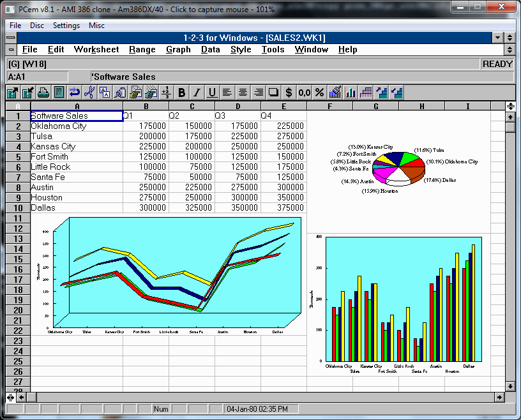Toggle italic formatting
This screenshot has width=521, height=420.
[x=197, y=93]
